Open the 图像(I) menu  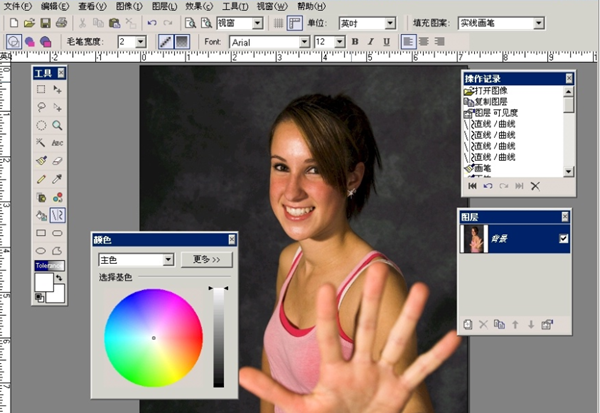[x=129, y=6]
